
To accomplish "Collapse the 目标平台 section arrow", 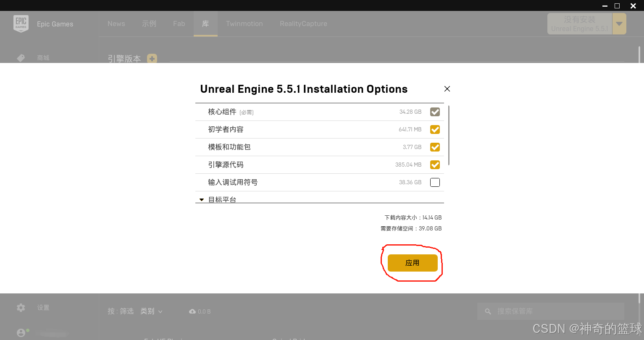I will (x=202, y=200).
